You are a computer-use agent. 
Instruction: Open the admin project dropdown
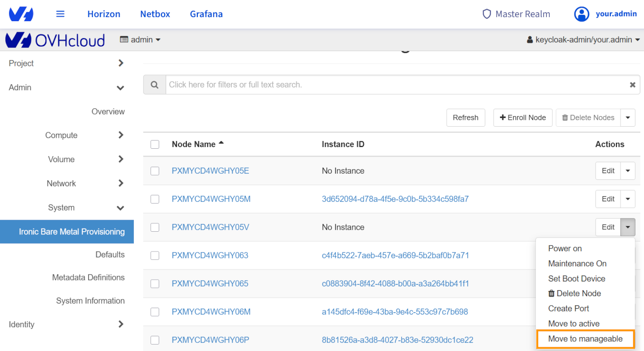tap(140, 40)
